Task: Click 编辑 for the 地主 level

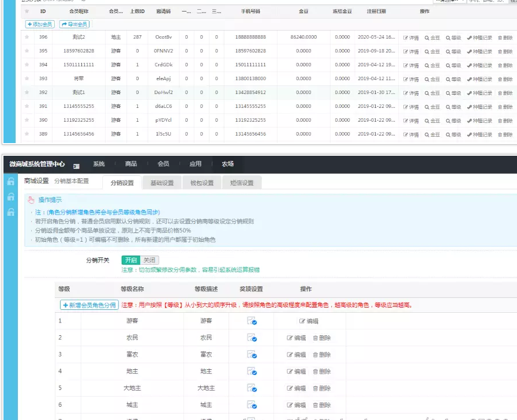Action: pyautogui.click(x=297, y=372)
